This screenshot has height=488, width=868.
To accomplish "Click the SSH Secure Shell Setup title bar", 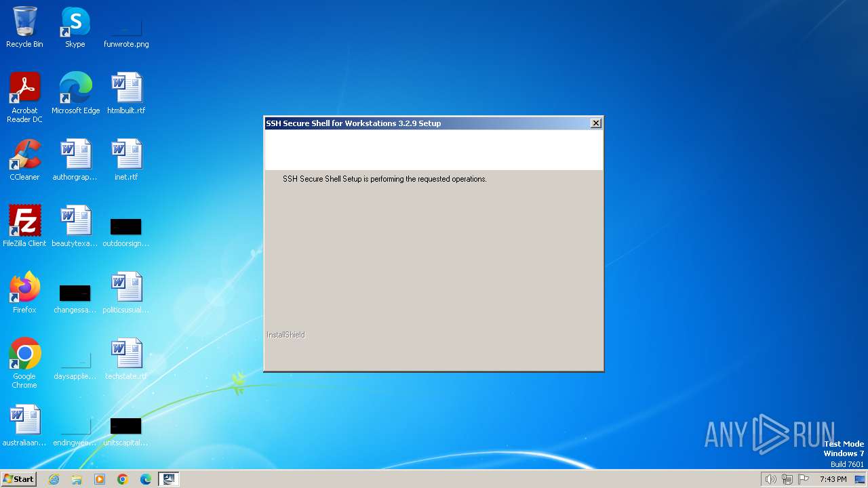I will 427,123.
